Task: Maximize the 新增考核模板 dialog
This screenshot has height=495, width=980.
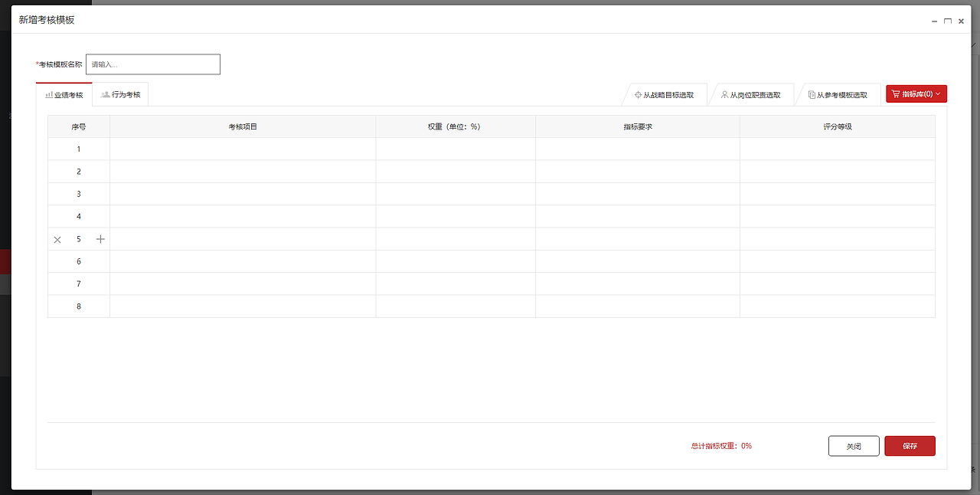Action: 948,21
